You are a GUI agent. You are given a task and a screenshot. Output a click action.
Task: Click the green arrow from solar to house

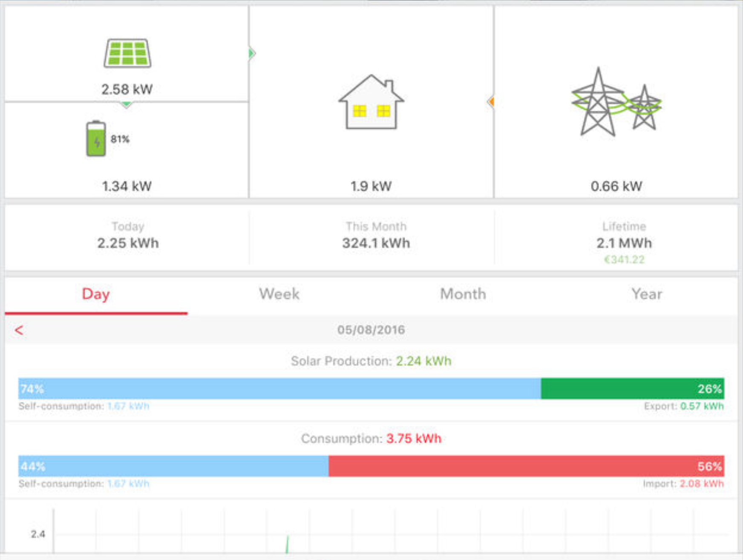[x=252, y=53]
